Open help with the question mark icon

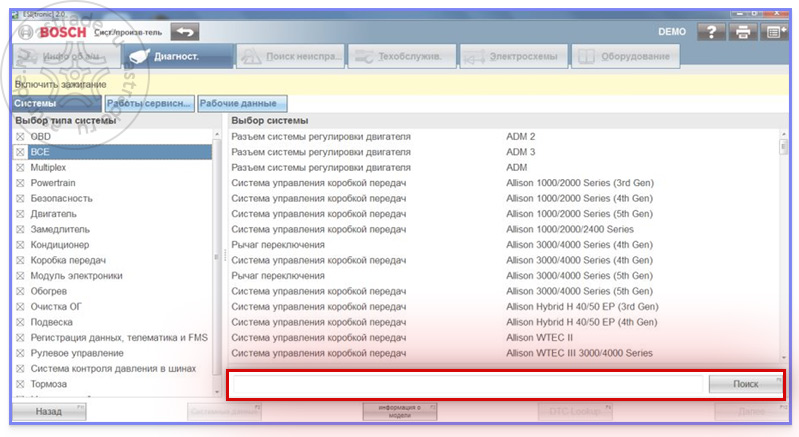[x=711, y=32]
